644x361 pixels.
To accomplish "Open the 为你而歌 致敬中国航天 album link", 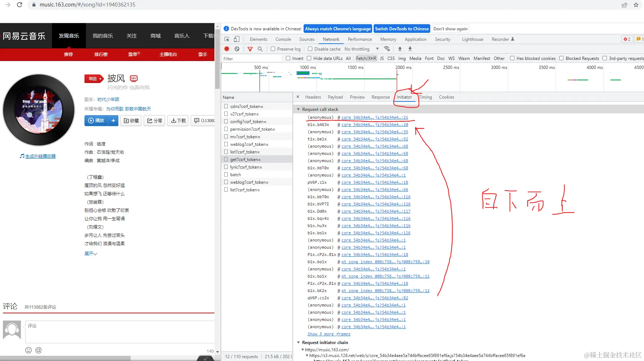I will pyautogui.click(x=129, y=109).
